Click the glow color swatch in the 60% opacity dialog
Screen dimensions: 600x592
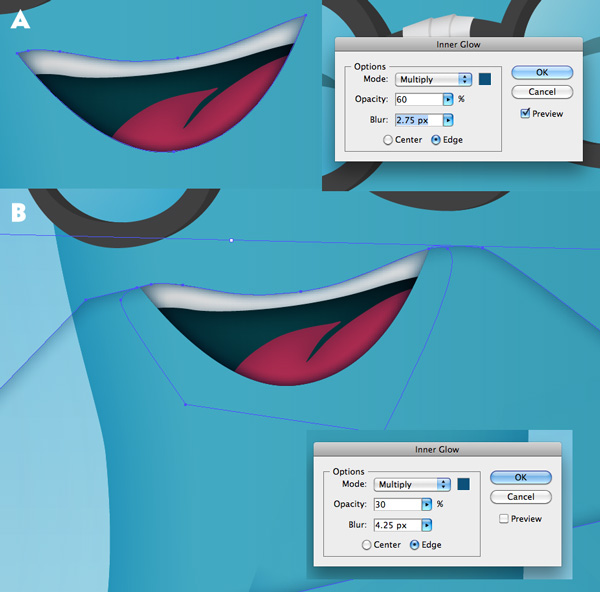(x=485, y=79)
